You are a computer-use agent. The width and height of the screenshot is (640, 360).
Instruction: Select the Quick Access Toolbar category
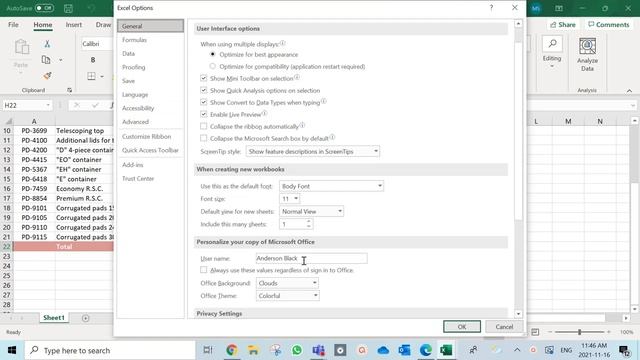point(150,150)
